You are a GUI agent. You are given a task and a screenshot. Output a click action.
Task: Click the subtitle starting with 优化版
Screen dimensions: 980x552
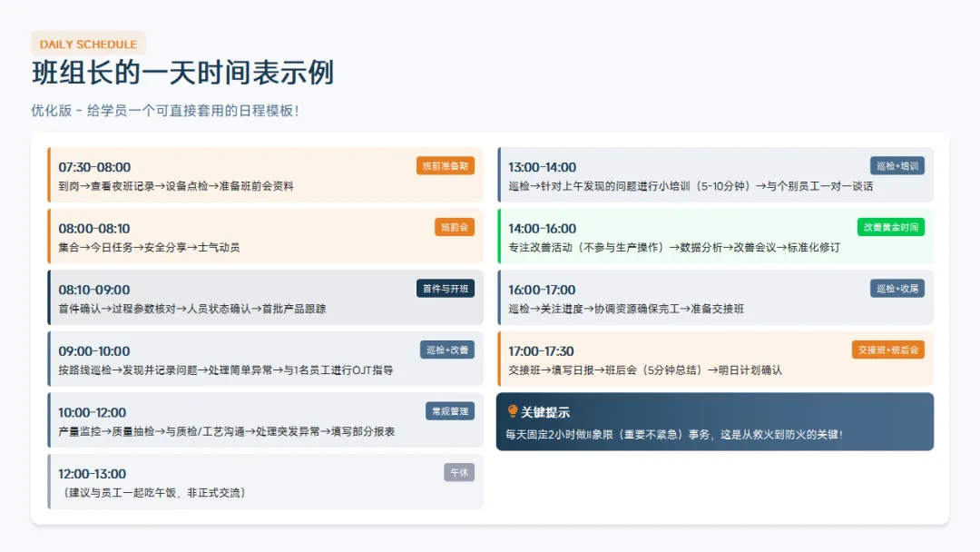pyautogui.click(x=166, y=111)
